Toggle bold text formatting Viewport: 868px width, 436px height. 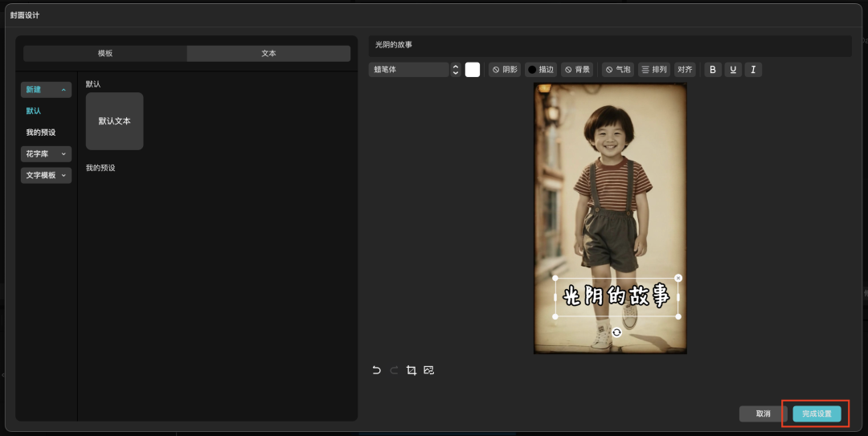click(x=713, y=70)
